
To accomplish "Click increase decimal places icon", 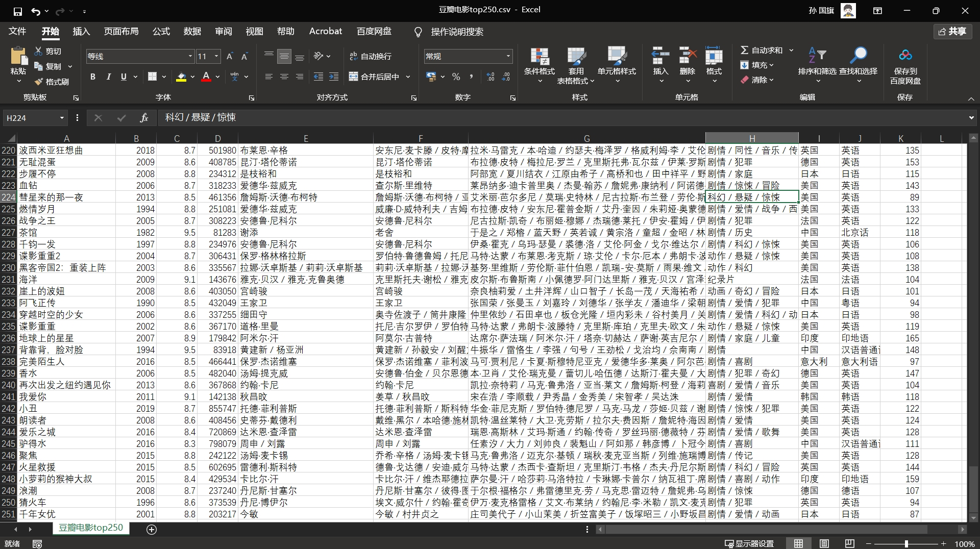I will pyautogui.click(x=491, y=77).
